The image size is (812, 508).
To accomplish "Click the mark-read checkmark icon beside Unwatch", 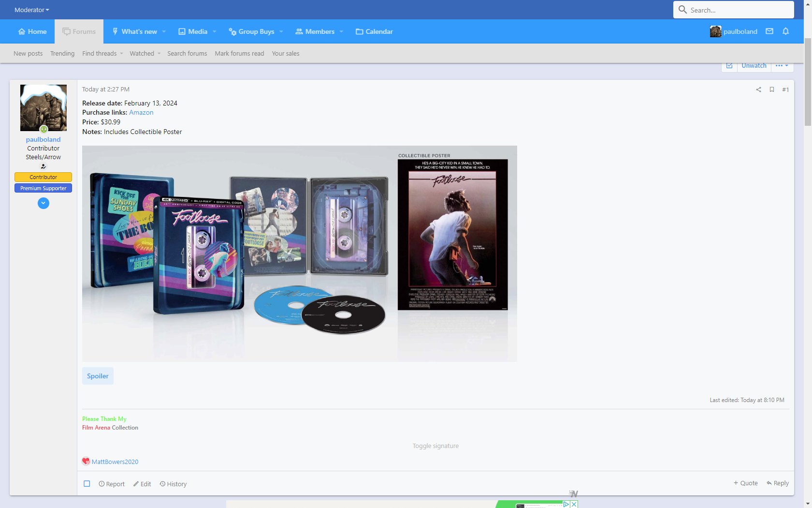I will [729, 66].
